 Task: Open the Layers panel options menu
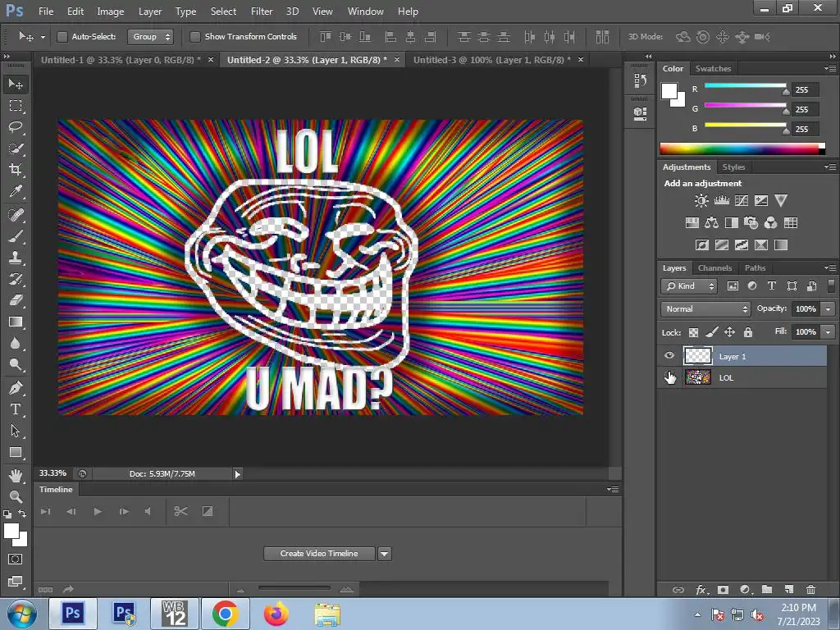tap(830, 268)
